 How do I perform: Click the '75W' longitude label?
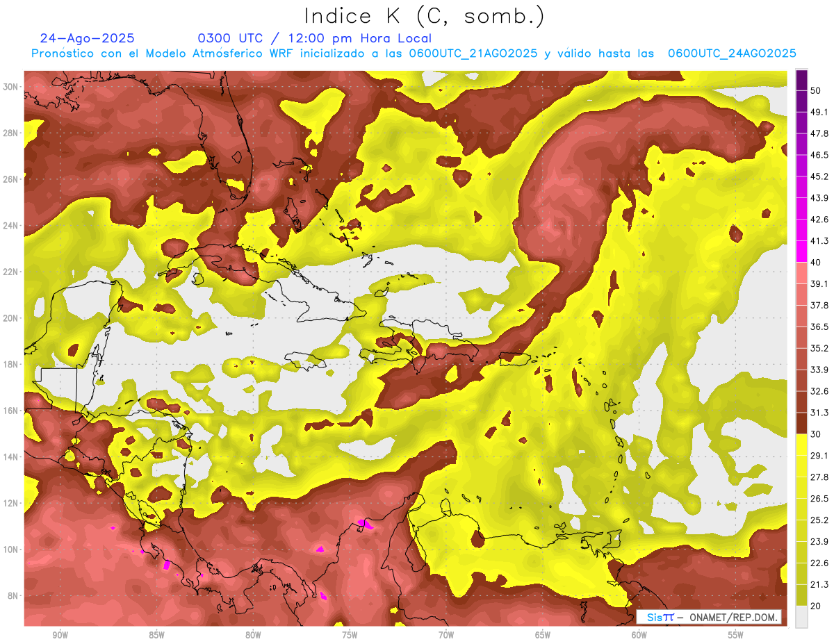[350, 635]
